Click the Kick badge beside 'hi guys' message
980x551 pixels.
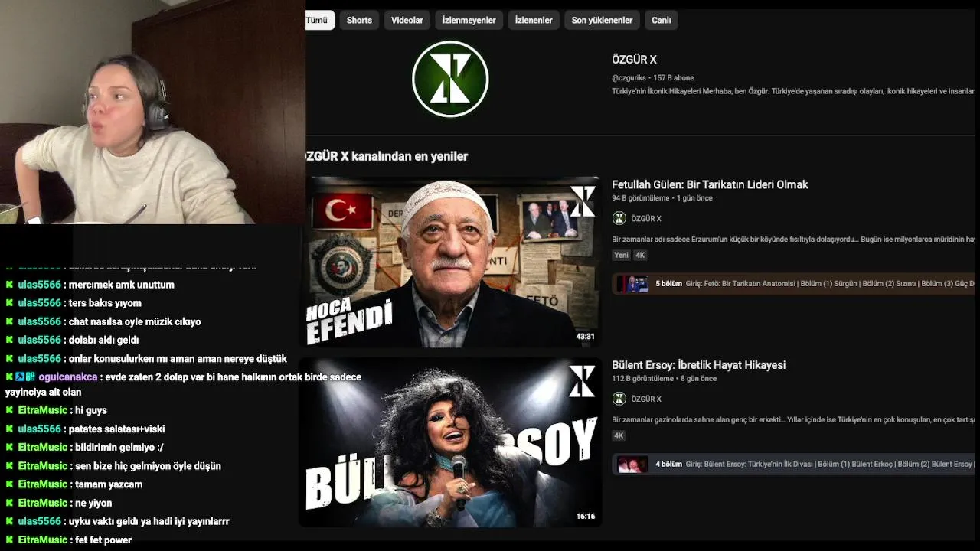coord(10,410)
